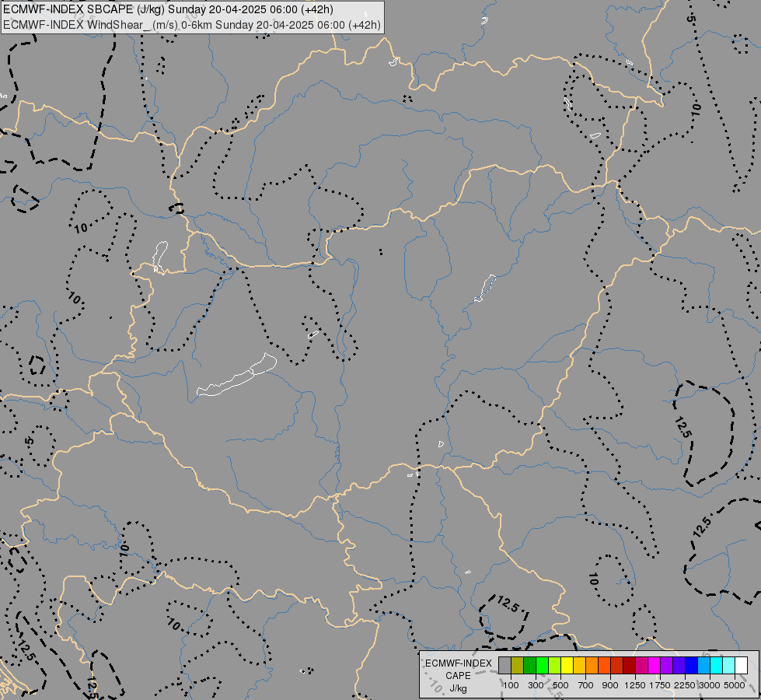Click the '300' legend scale label
761x700 pixels.
[x=536, y=685]
